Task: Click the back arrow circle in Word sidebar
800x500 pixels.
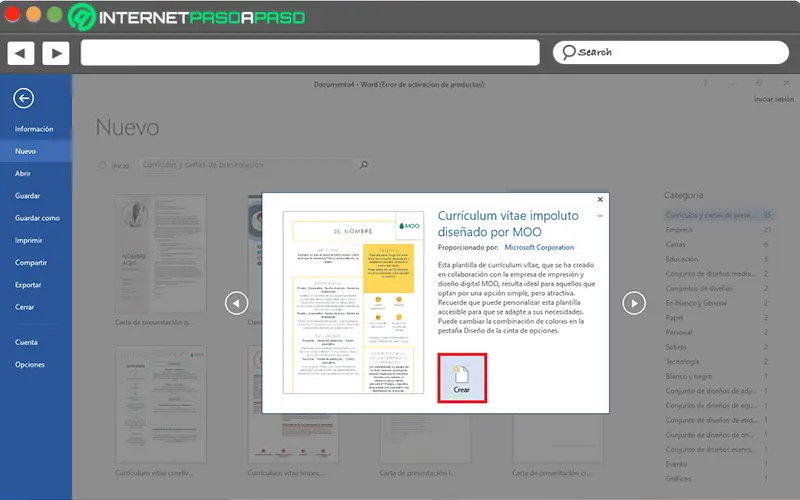Action: coord(24,98)
